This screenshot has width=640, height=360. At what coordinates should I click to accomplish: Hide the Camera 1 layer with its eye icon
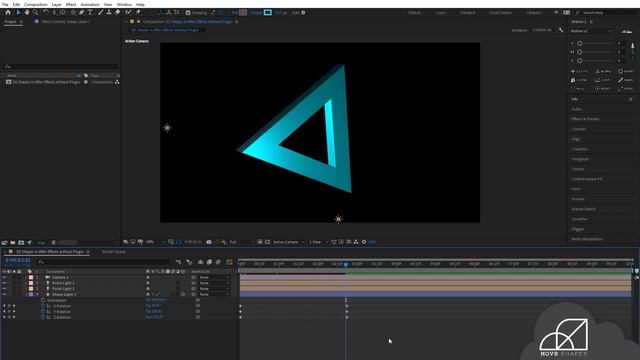click(4, 277)
